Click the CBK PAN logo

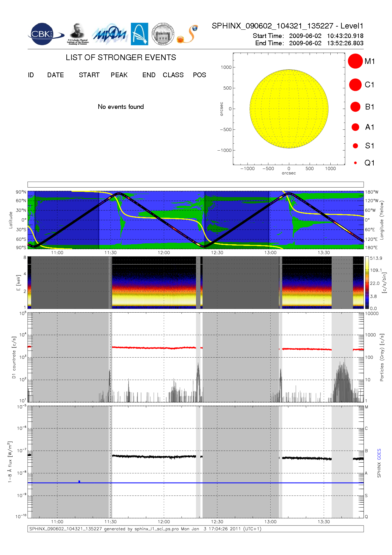tap(46, 34)
